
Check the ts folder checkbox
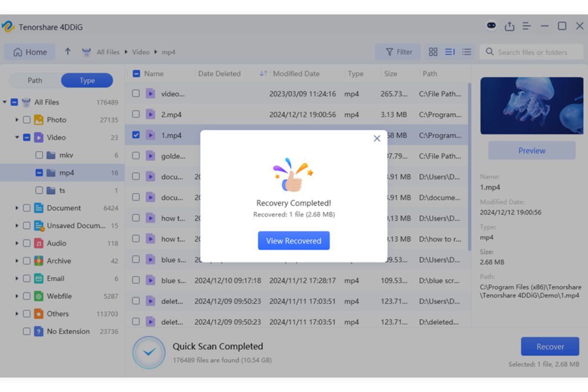[39, 190]
